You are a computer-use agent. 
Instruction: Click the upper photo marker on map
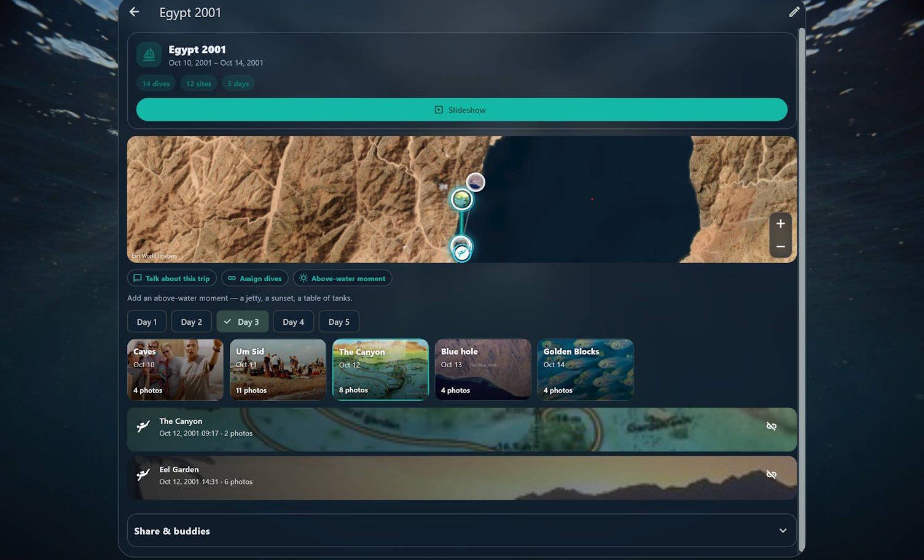click(x=475, y=182)
